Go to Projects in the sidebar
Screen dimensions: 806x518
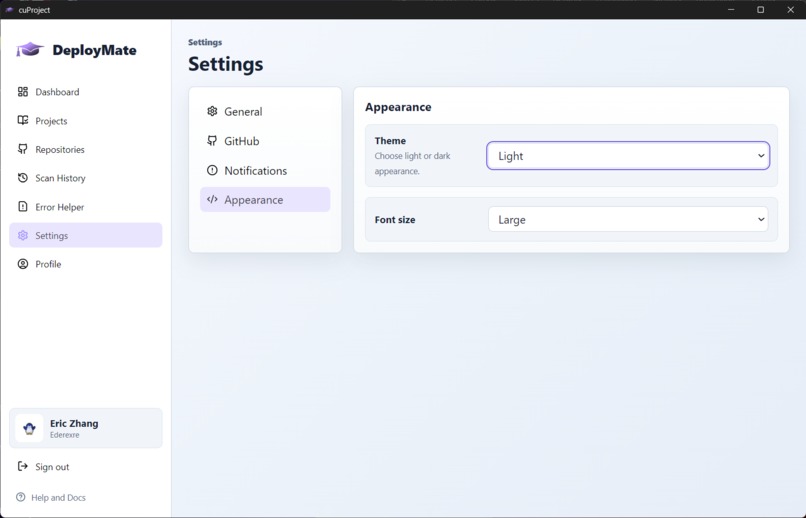(86, 121)
